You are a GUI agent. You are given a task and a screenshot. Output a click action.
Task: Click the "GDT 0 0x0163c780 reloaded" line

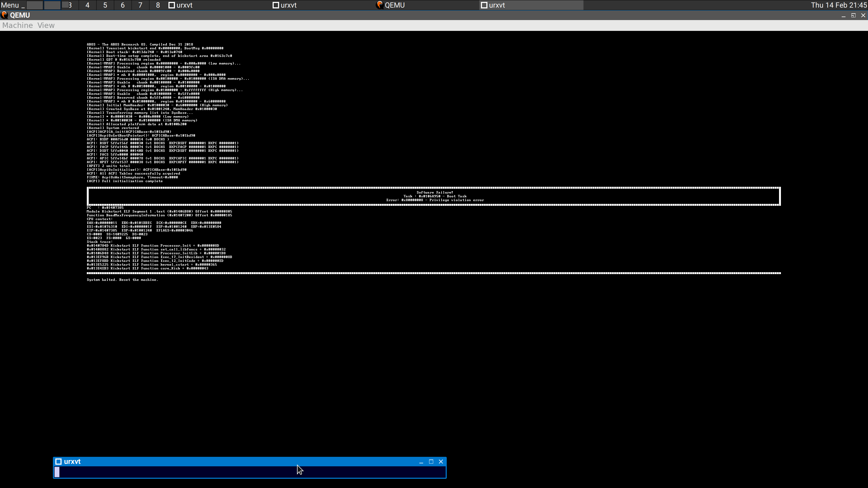(124, 60)
